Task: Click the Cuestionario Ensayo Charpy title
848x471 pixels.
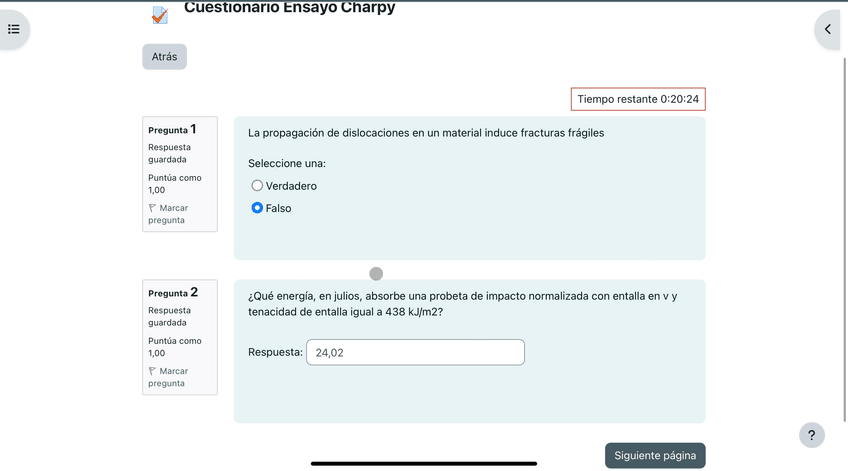Action: click(289, 8)
